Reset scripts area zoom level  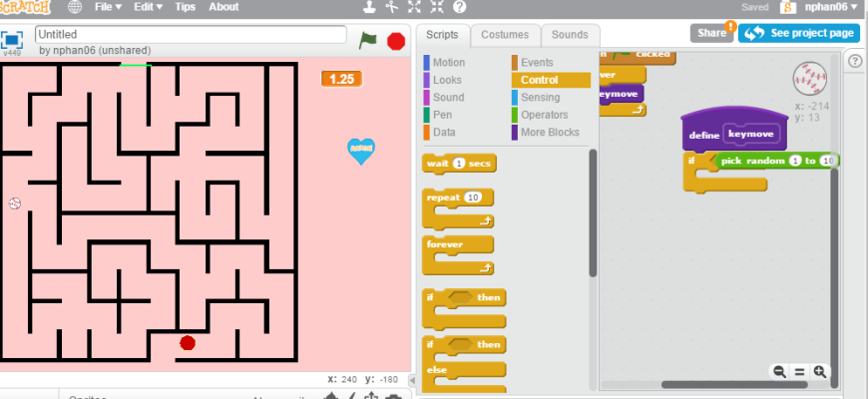click(x=799, y=372)
